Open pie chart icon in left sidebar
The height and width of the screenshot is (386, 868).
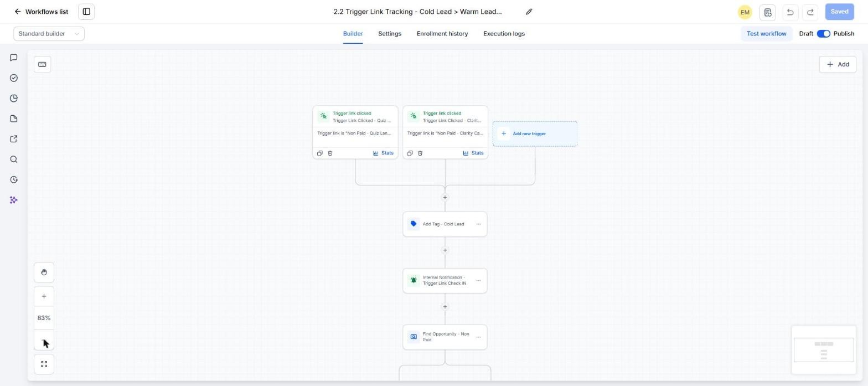click(x=14, y=99)
